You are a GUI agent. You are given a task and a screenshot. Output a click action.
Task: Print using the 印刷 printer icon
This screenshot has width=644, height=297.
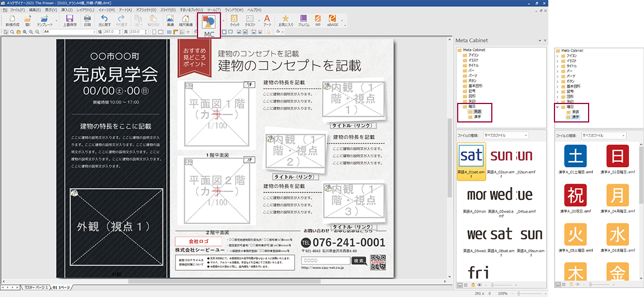click(87, 21)
